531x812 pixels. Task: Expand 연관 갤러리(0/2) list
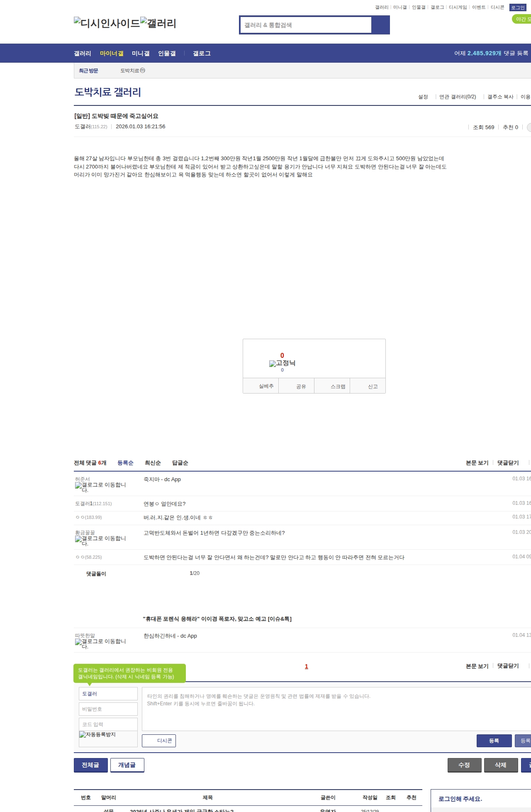coord(458,97)
